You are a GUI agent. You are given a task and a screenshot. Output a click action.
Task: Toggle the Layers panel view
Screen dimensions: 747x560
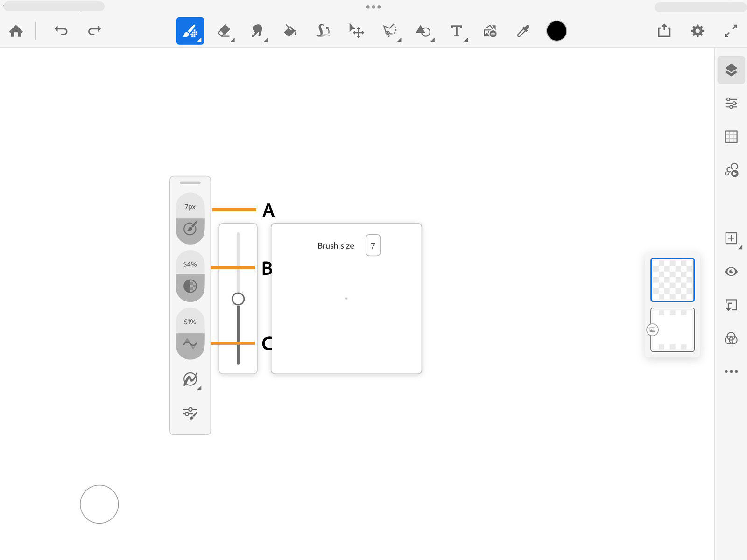[x=731, y=70]
